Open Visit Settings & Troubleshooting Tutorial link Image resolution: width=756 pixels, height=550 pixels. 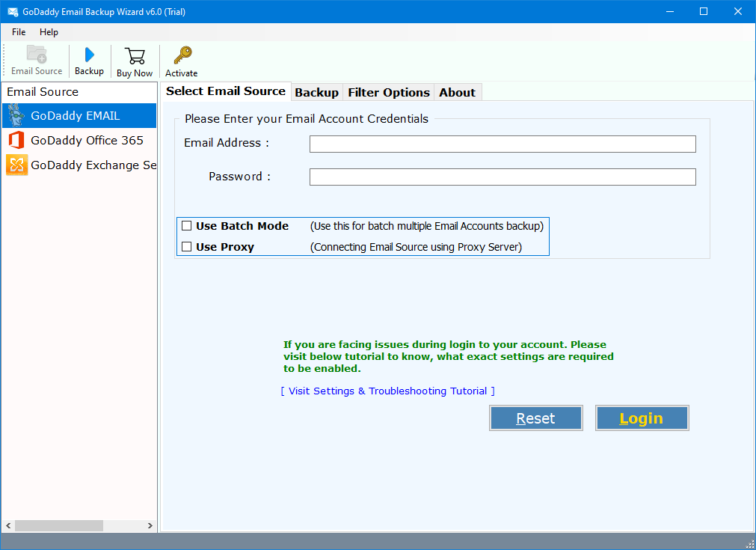click(x=387, y=391)
